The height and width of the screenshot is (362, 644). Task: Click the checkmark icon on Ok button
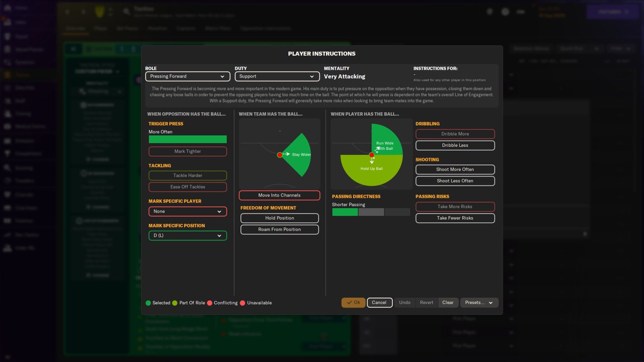click(x=349, y=303)
